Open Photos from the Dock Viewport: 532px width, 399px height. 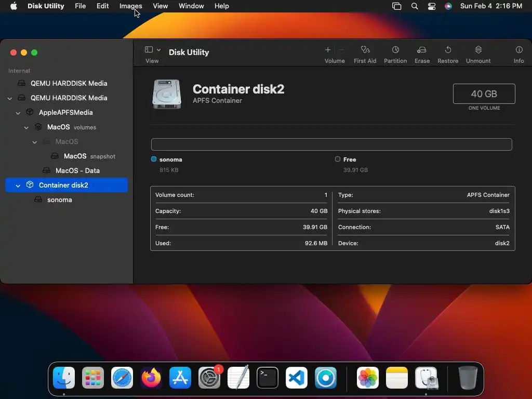tap(368, 378)
